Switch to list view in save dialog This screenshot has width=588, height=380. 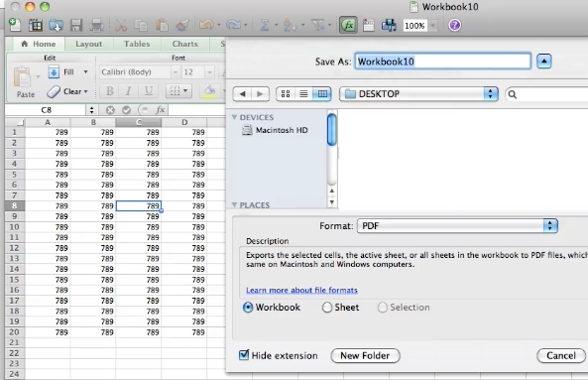303,94
